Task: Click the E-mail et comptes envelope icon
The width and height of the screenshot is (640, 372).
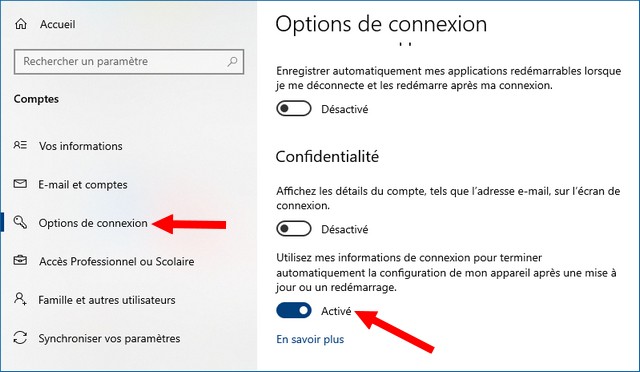Action: coord(20,184)
